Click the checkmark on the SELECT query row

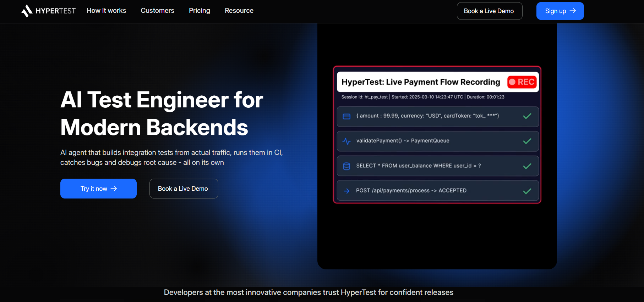(x=527, y=166)
